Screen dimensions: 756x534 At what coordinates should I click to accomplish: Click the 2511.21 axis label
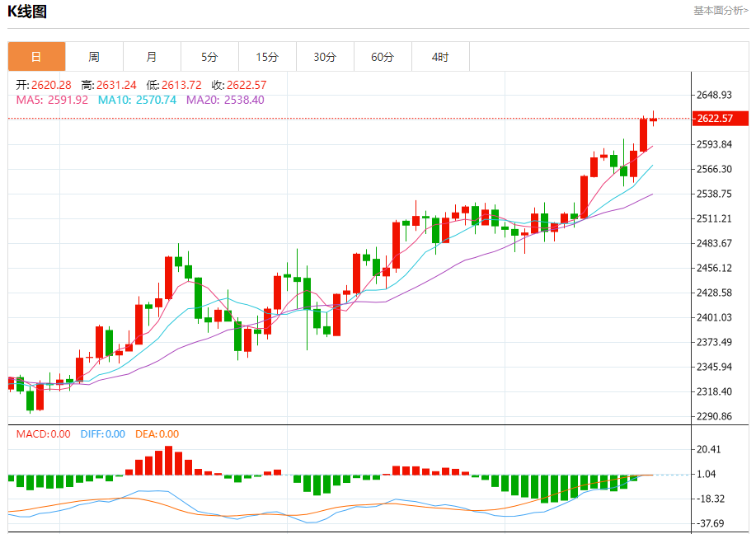coord(714,218)
